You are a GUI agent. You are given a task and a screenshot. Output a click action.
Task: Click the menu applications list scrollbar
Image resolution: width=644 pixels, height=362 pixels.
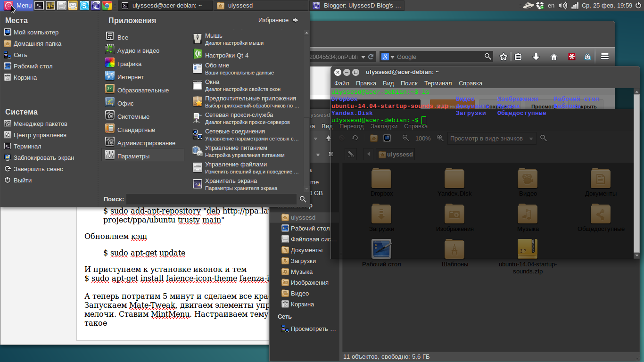306,111
